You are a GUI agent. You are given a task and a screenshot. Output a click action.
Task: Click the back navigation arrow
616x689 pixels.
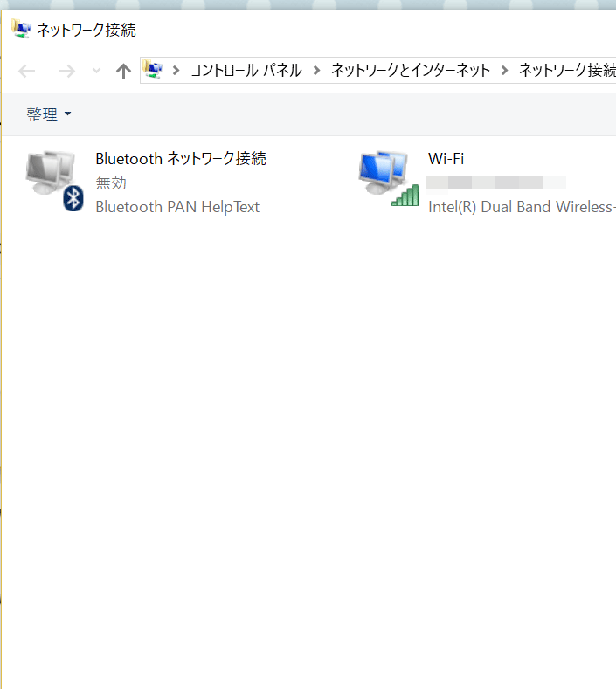pos(27,71)
